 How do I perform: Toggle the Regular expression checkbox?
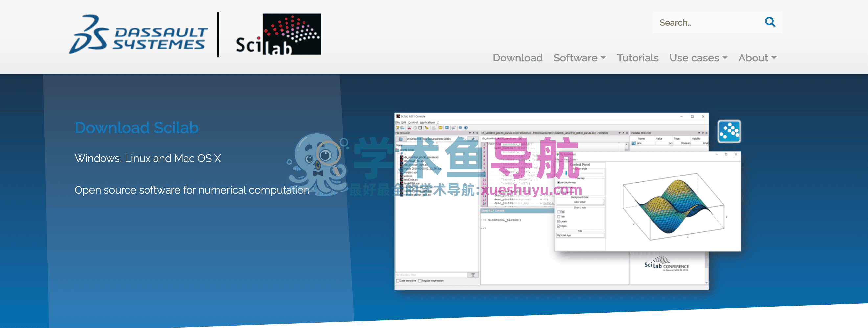(420, 280)
